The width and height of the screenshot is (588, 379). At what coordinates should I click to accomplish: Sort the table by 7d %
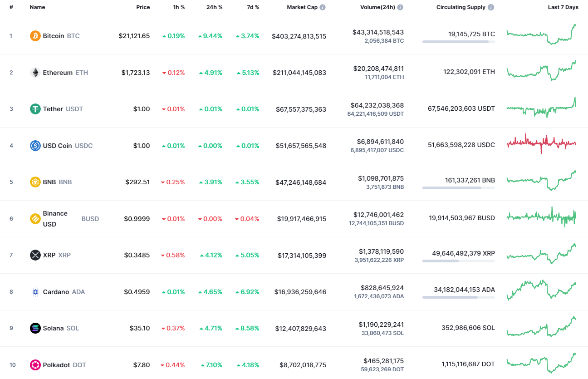(x=253, y=7)
